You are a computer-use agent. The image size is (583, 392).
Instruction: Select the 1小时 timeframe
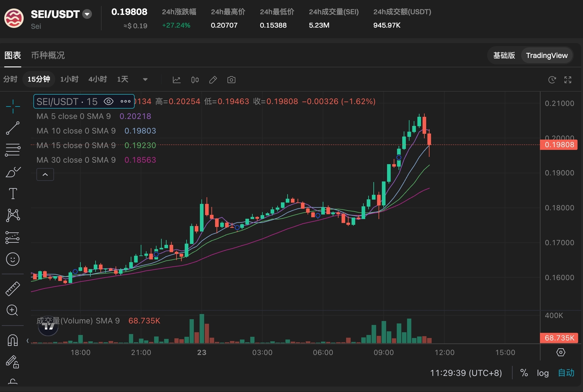[x=69, y=79]
